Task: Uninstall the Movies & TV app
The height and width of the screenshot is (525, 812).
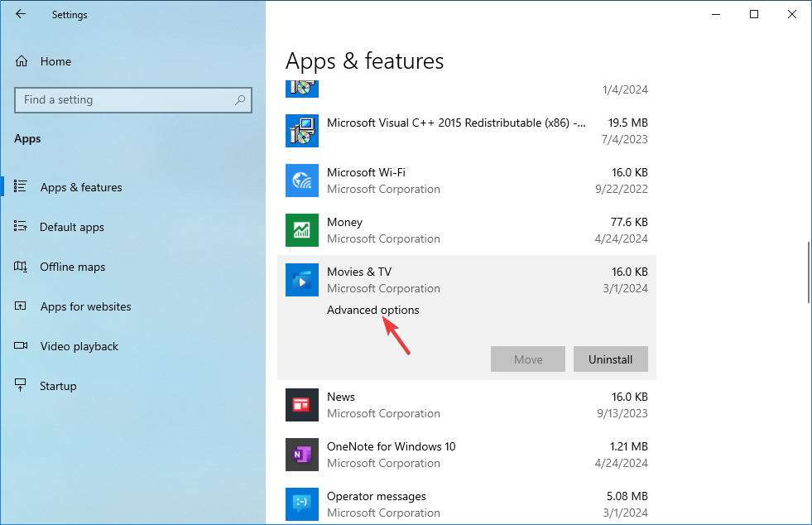Action: 611,359
